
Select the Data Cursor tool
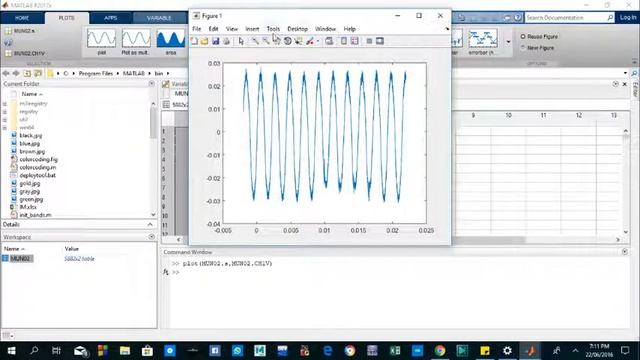click(299, 41)
